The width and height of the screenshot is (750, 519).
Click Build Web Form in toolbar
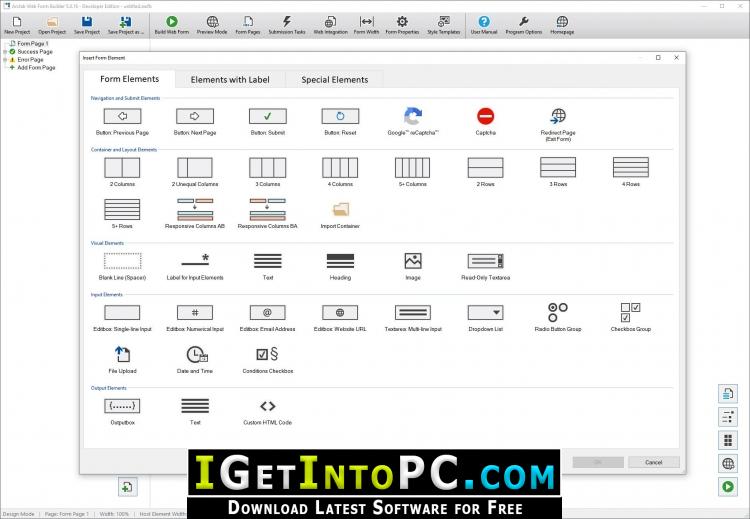point(172,25)
